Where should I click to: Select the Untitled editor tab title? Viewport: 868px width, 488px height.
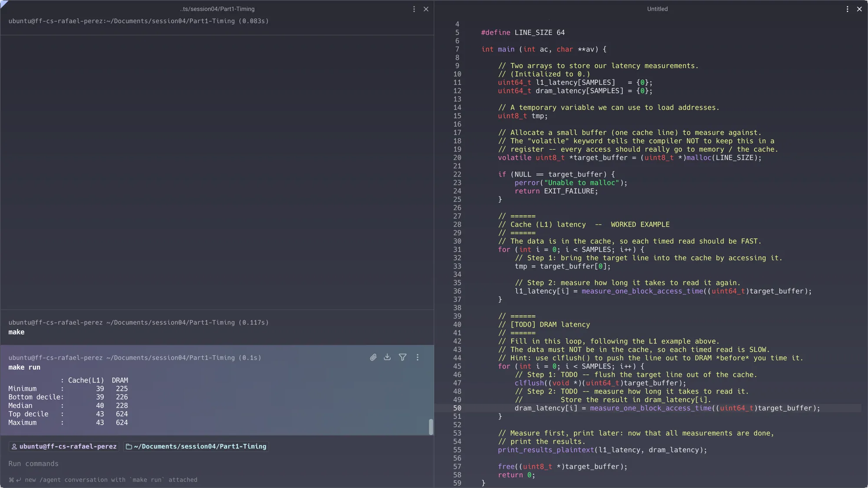(x=657, y=9)
